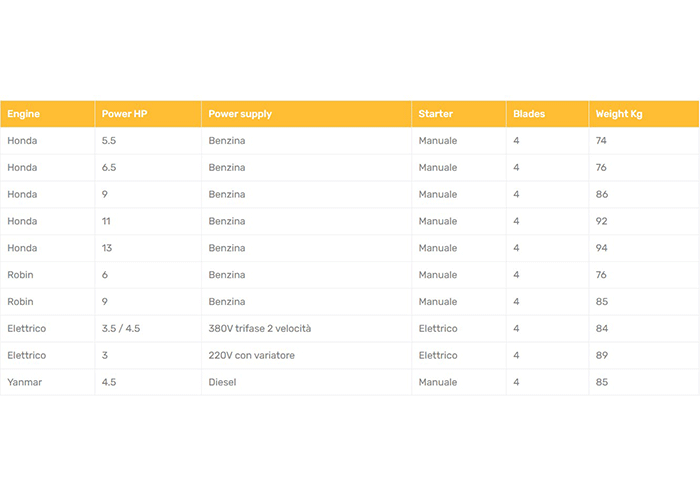Click the 13 HP power cell
The height and width of the screenshot is (490, 700).
pyautogui.click(x=148, y=248)
